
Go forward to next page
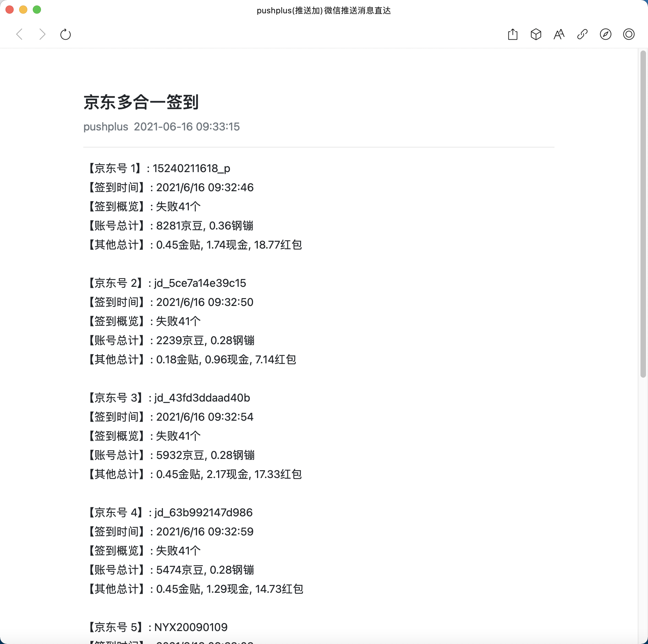pos(42,34)
